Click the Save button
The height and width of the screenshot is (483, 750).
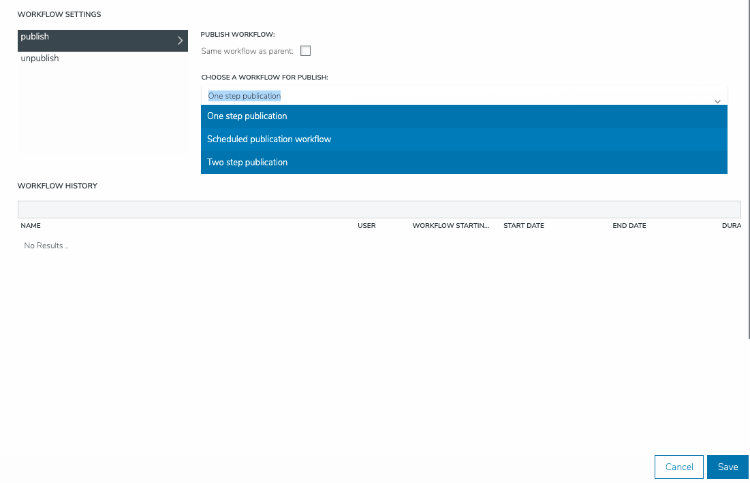(727, 467)
